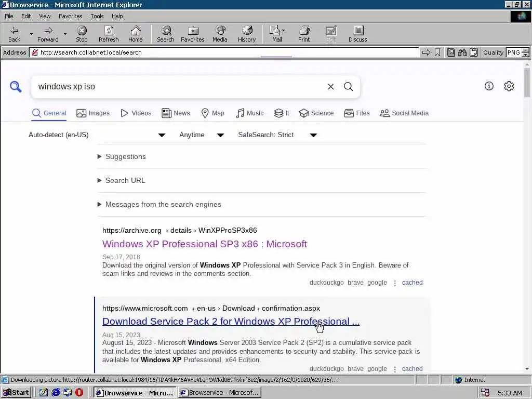Image resolution: width=532 pixels, height=399 pixels.
Task: Expand the Search URL section
Action: [122, 180]
